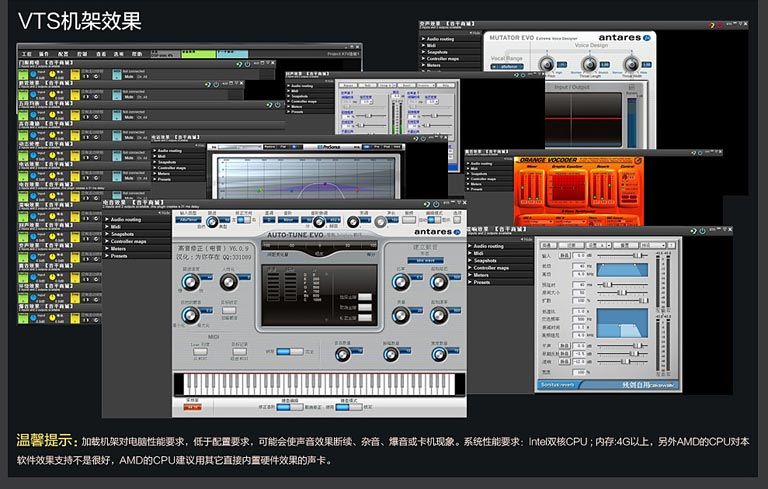Expand Presets in the reverb plugin side panel
Image resolution: width=768 pixels, height=489 pixels.
482,282
